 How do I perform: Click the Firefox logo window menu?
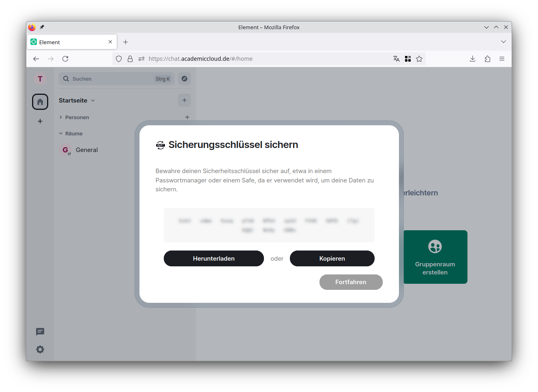[32, 27]
